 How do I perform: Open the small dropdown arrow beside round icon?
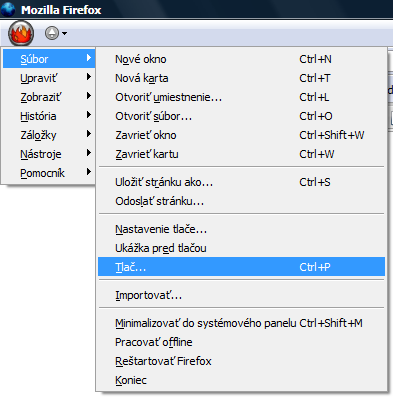click(x=64, y=33)
